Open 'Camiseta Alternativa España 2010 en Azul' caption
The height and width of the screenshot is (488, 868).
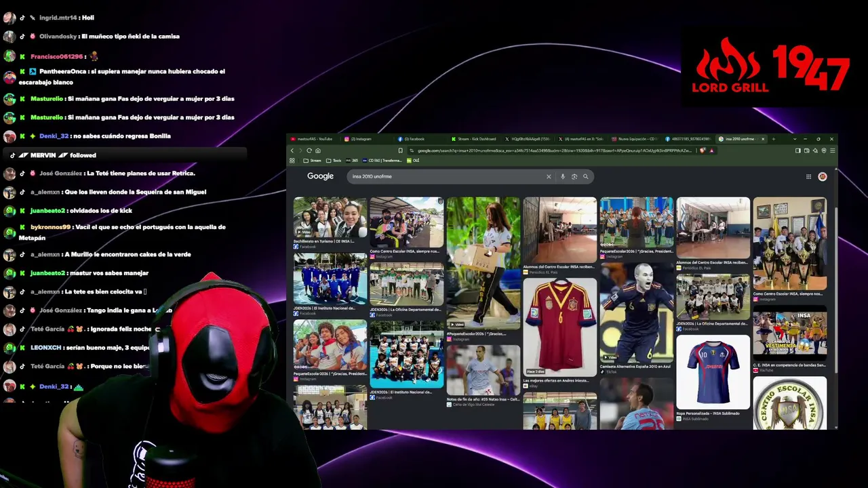pyautogui.click(x=634, y=367)
